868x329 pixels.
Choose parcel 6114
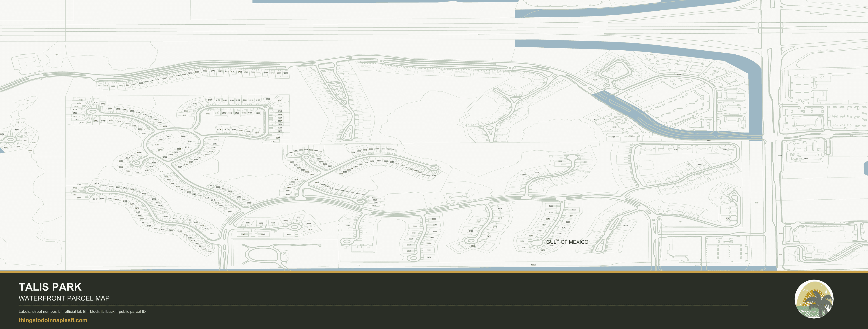tap(110, 109)
